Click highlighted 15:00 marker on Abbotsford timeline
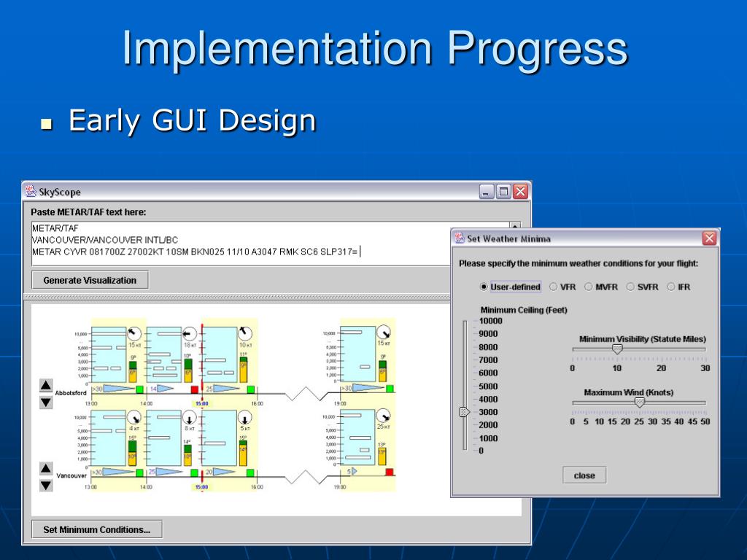Viewport: 747px width, 560px height. click(202, 404)
